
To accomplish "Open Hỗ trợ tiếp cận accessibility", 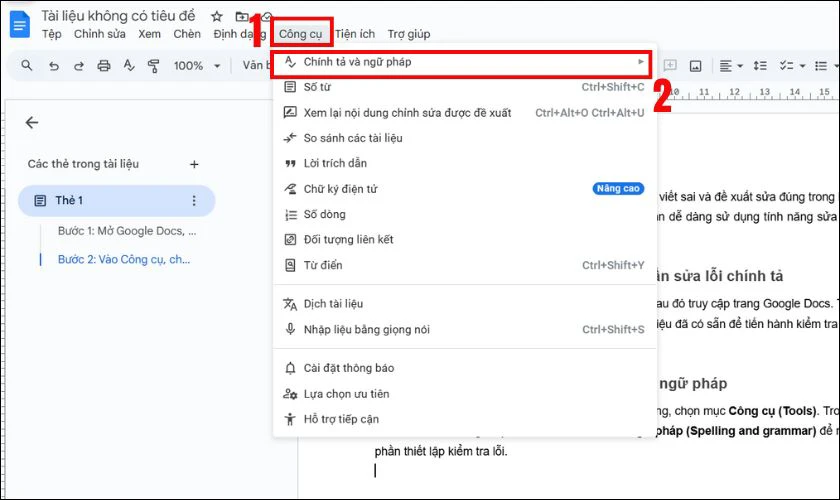I will point(463,419).
